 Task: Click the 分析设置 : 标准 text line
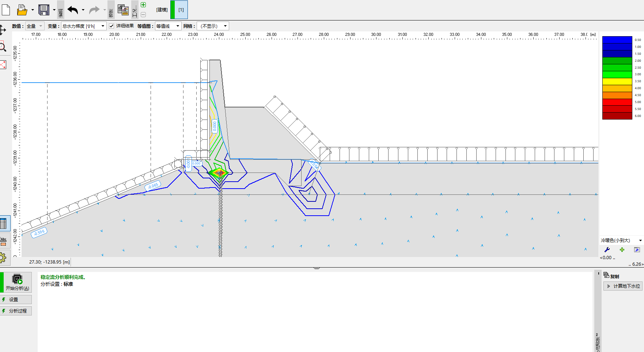tap(57, 284)
